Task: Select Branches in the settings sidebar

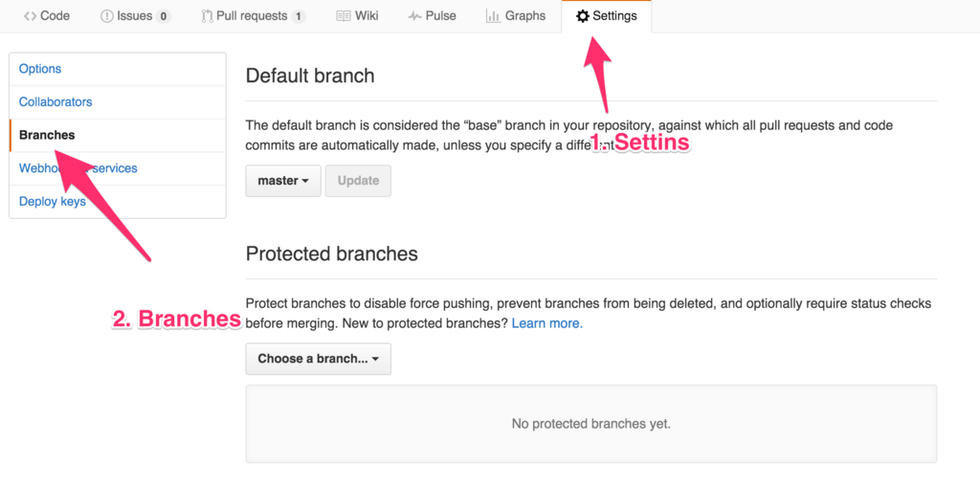Action: point(118,135)
